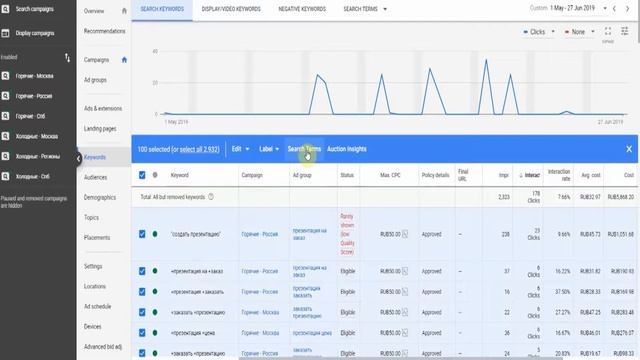Click the home icon next to Campaigns

point(124,60)
